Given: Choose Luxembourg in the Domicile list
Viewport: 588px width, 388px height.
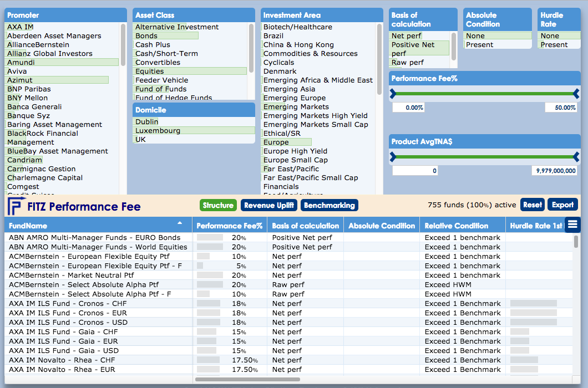Looking at the screenshot, I should [x=158, y=131].
